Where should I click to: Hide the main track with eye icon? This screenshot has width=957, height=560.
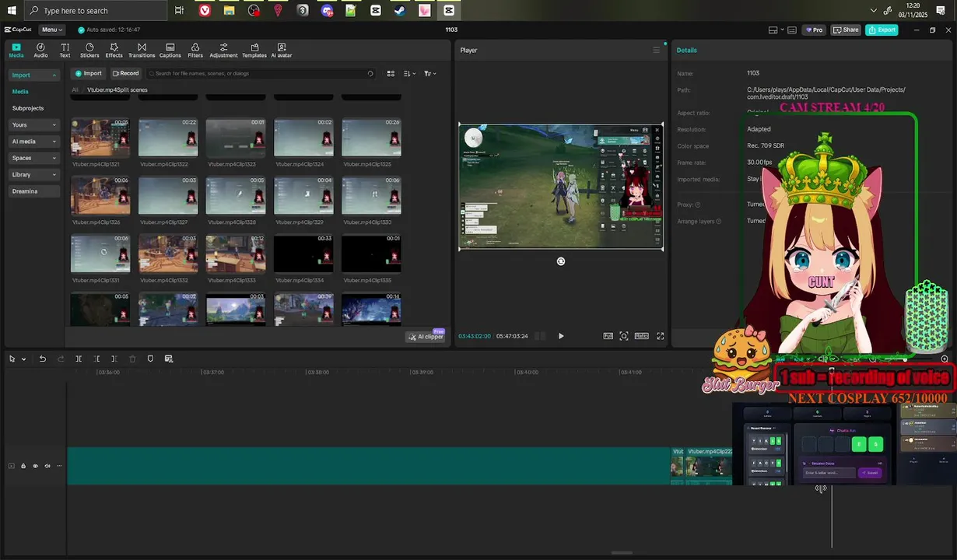(35, 466)
